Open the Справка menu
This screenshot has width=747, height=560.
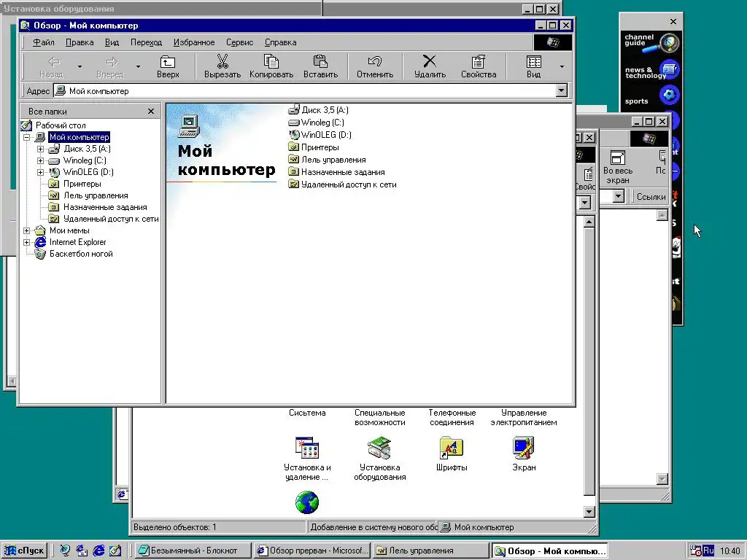coord(281,42)
